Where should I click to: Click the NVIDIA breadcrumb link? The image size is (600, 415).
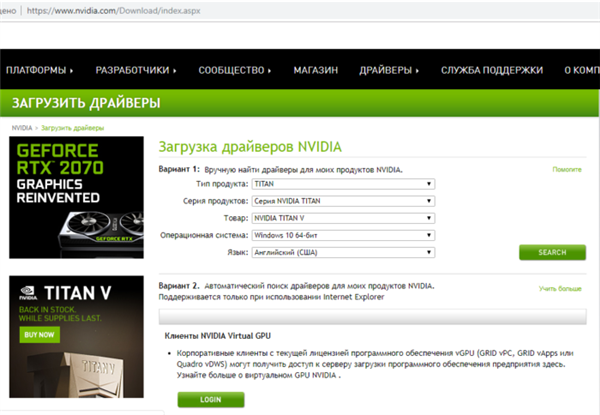(22, 128)
